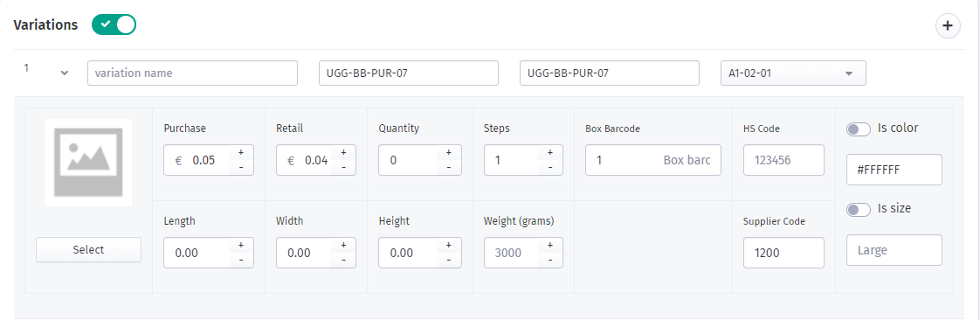The image size is (980, 320).
Task: Decrease Steps value with minus button
Action: pyautogui.click(x=550, y=167)
